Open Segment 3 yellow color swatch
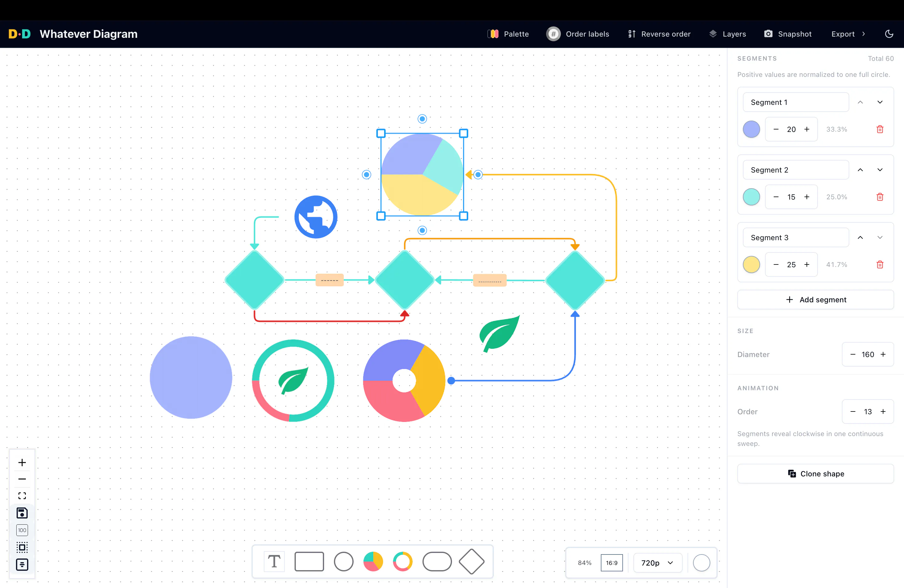The height and width of the screenshot is (588, 904). click(x=751, y=264)
